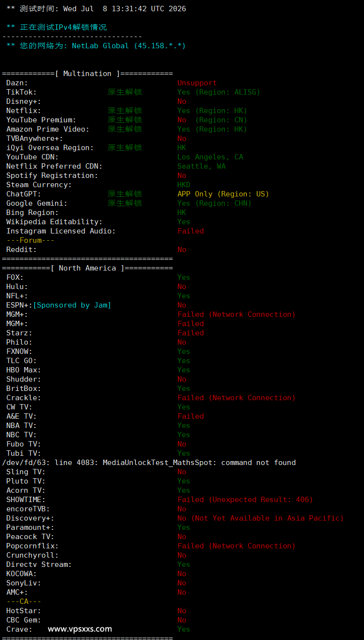
Task: Click the Netflix Preferred CDN Seattle value
Action: point(201,166)
